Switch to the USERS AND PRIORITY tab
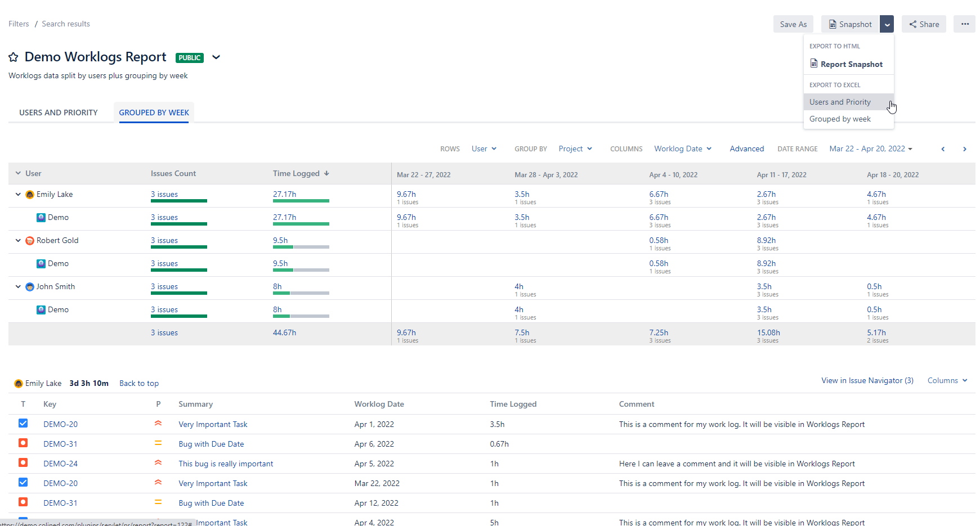This screenshot has height=526, width=980. (x=58, y=112)
